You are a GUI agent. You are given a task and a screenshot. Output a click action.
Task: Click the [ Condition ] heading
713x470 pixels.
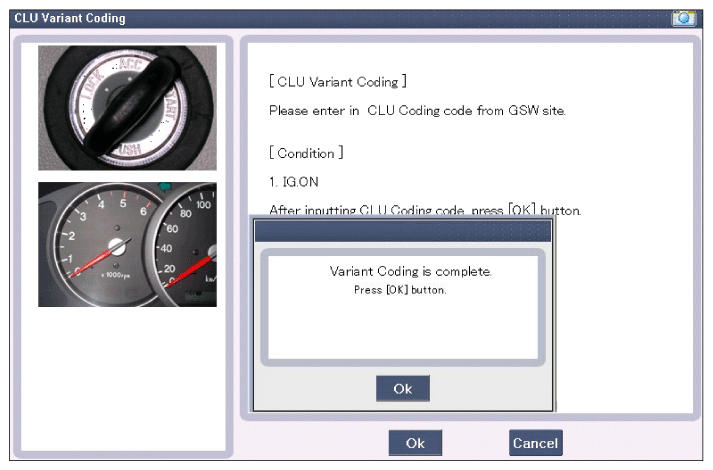pyautogui.click(x=306, y=153)
